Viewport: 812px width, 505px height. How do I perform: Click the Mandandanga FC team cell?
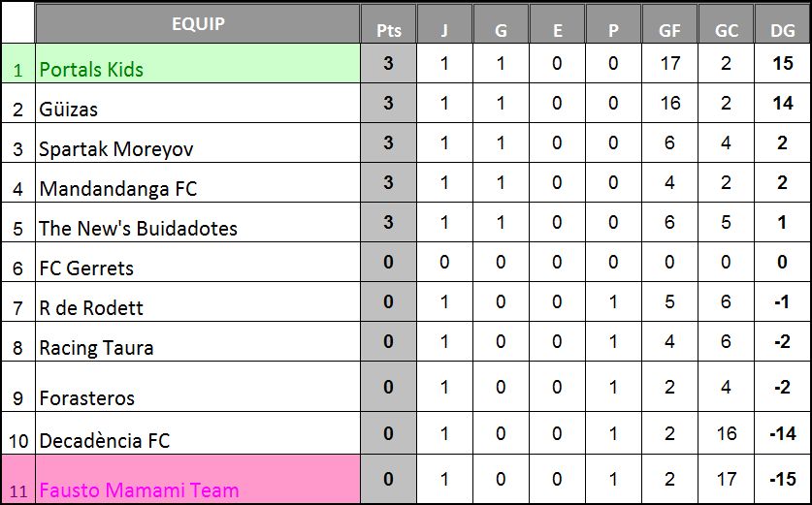[197, 182]
